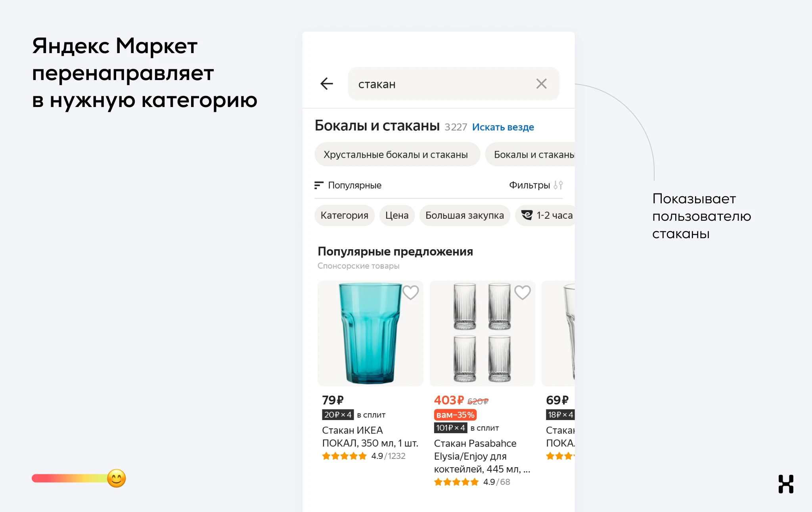Open the Категория filter chip
The image size is (812, 512).
344,215
